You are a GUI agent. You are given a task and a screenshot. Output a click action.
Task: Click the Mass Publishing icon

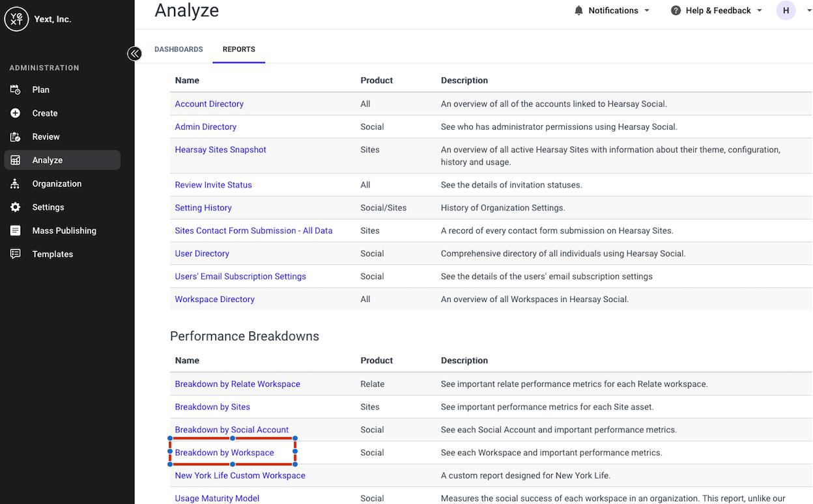pos(16,231)
